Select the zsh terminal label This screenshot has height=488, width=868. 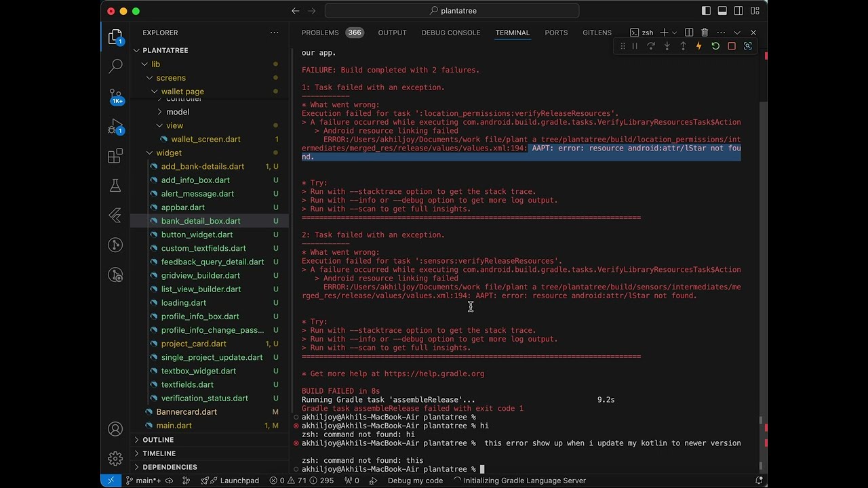642,33
